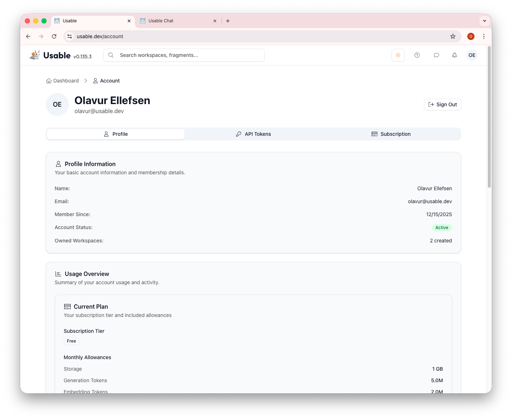Click the breadcrumb chevron after Dashboard
The width and height of the screenshot is (512, 420).
tap(86, 81)
